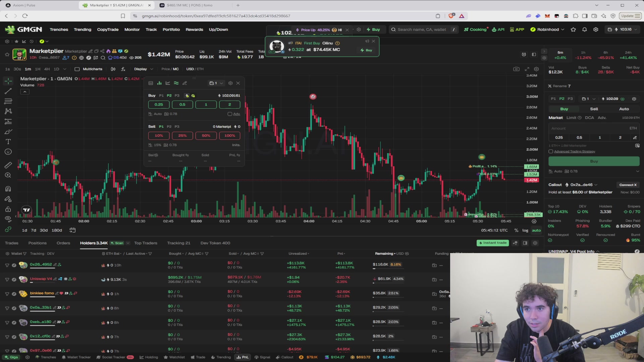This screenshot has width=644, height=362.
Task: Enable Advanced Trading Strategy checkbox
Action: [551, 152]
